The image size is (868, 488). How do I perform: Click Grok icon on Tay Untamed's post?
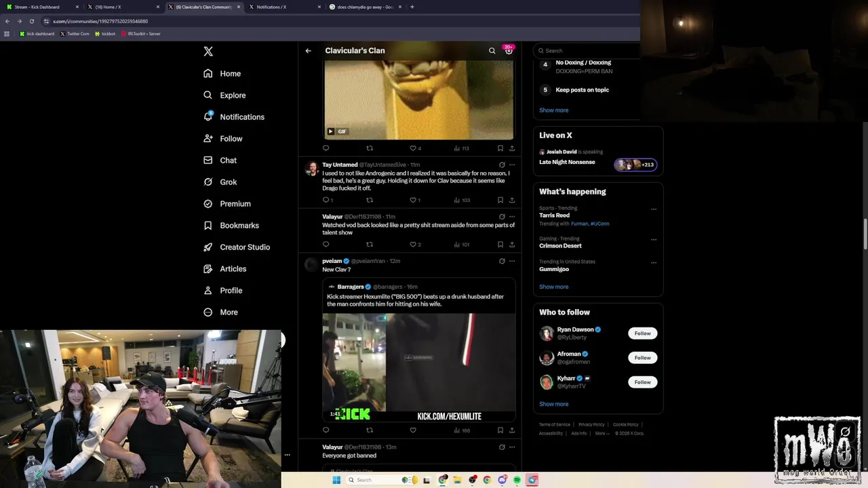tap(502, 165)
